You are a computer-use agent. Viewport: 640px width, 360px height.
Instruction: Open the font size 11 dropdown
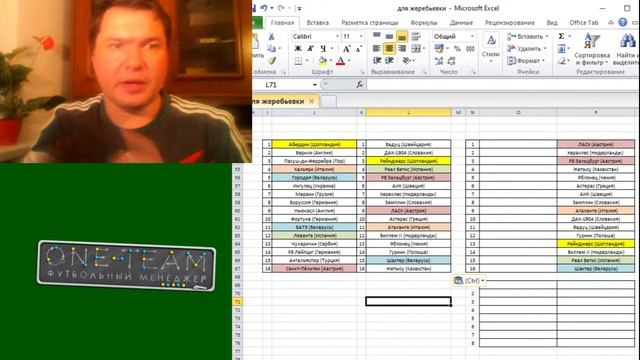[361, 36]
